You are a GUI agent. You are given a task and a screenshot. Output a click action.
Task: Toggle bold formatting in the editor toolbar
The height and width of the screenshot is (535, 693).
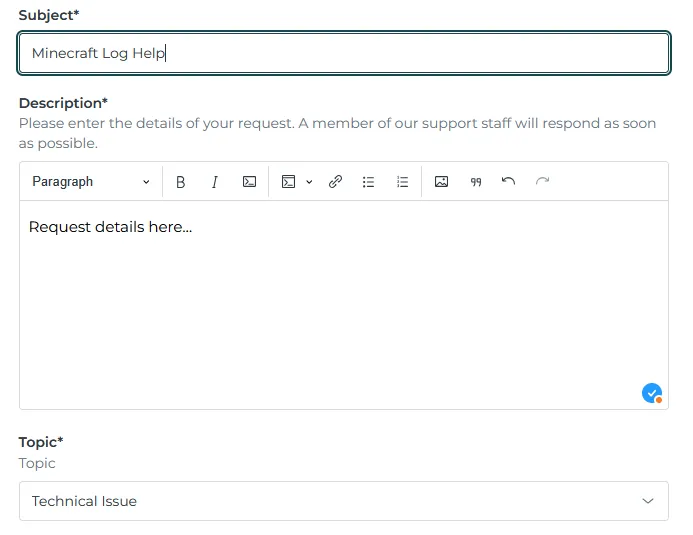pyautogui.click(x=180, y=182)
